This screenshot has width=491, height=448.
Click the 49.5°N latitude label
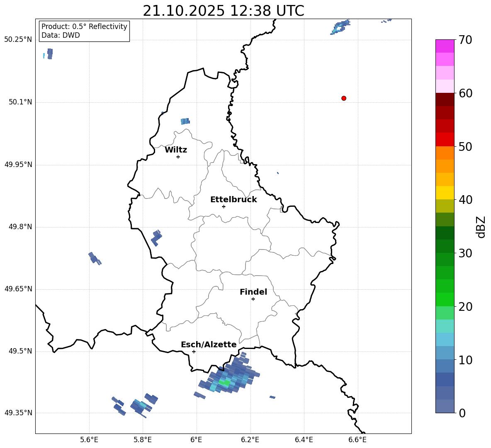point(21,351)
